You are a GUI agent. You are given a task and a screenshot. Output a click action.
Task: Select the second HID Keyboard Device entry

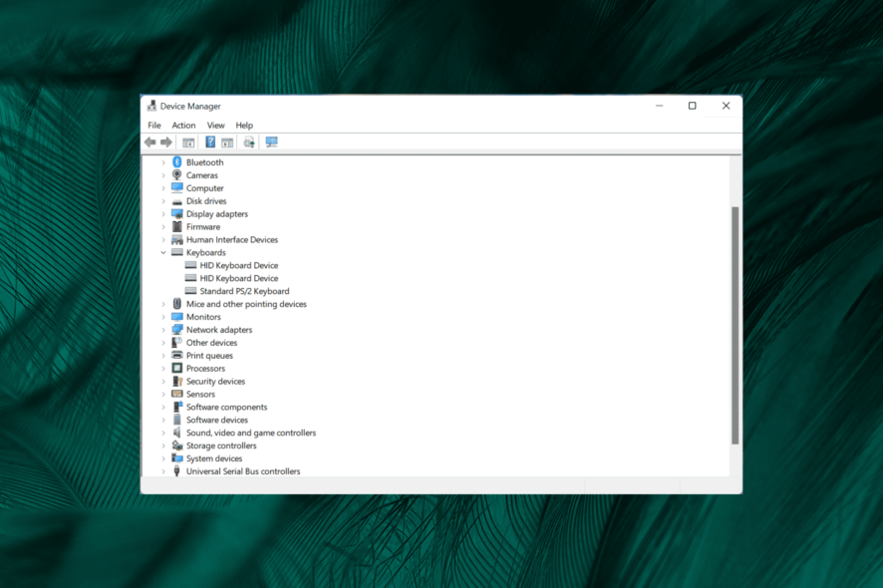(239, 278)
